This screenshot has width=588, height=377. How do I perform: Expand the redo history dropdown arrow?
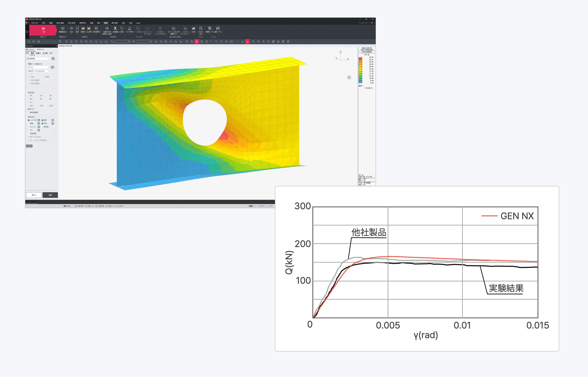point(56,42)
